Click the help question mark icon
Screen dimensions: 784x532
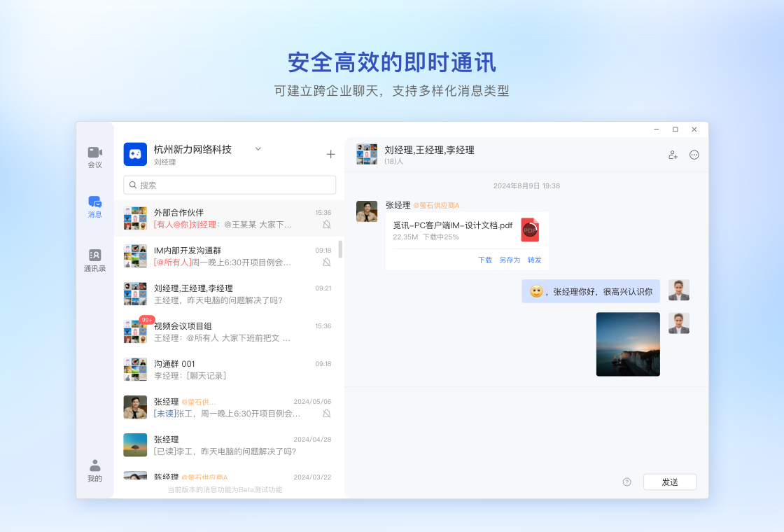(627, 482)
